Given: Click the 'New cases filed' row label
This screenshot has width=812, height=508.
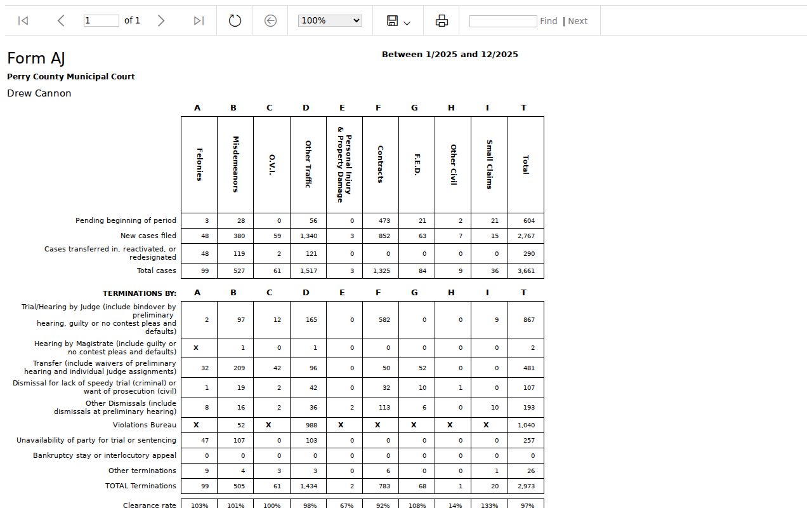Looking at the screenshot, I should click(148, 236).
